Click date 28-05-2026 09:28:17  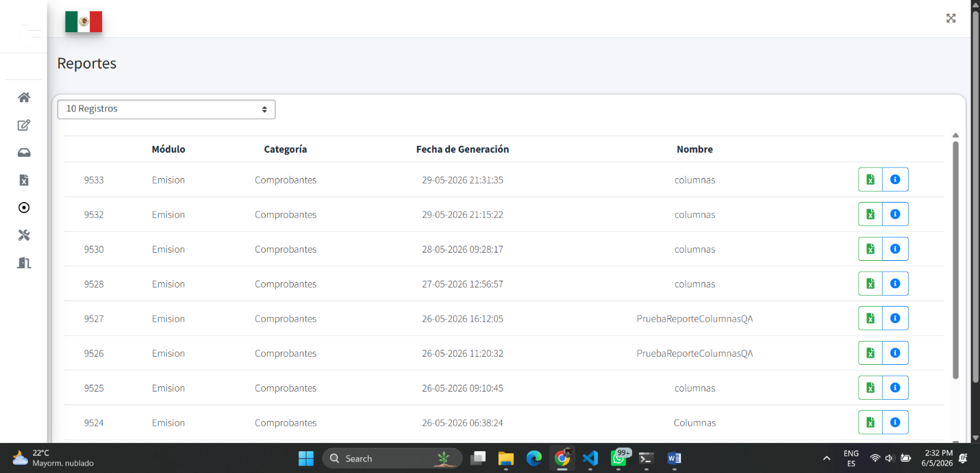coord(462,249)
